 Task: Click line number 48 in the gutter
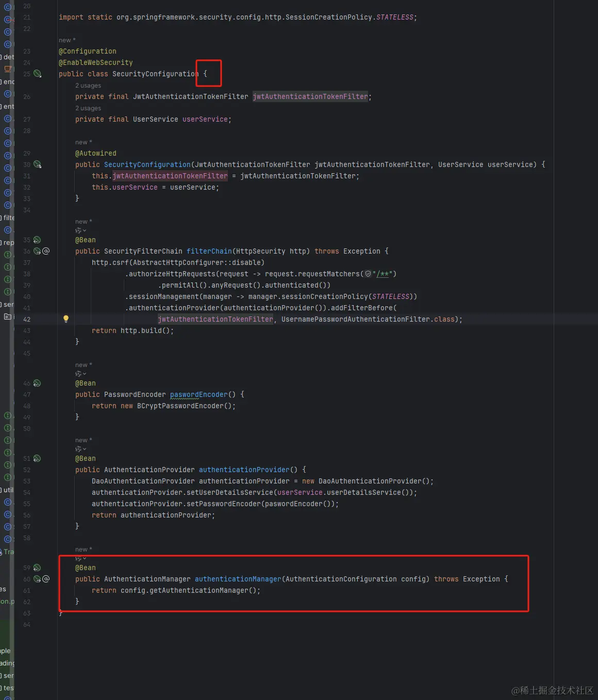pyautogui.click(x=27, y=406)
